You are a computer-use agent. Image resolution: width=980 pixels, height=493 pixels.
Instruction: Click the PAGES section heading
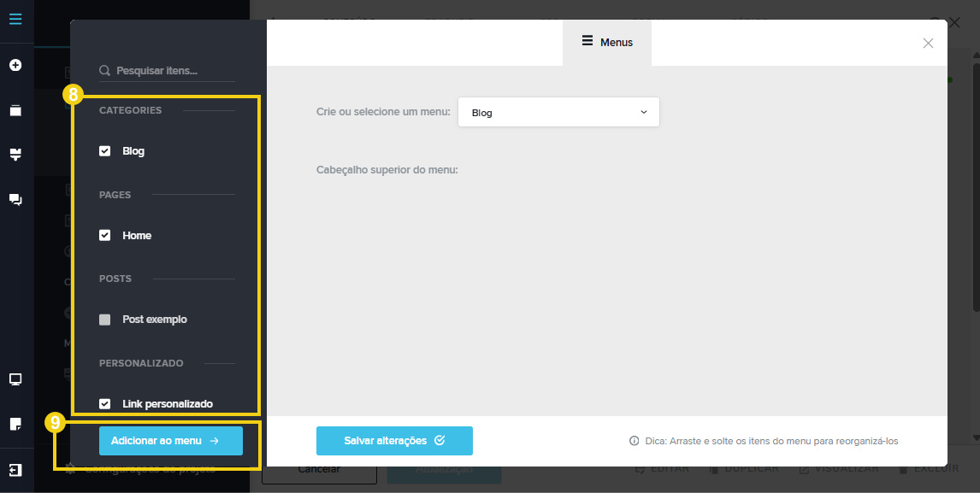pos(115,195)
